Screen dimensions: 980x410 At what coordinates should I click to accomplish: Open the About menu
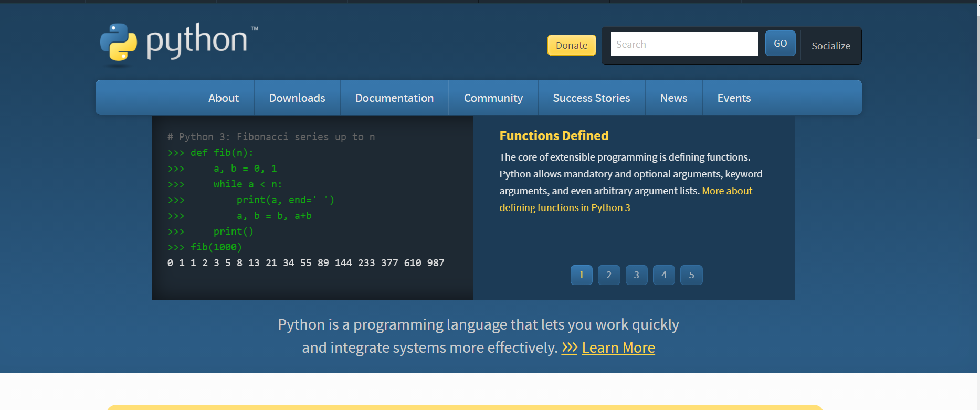[x=223, y=98]
